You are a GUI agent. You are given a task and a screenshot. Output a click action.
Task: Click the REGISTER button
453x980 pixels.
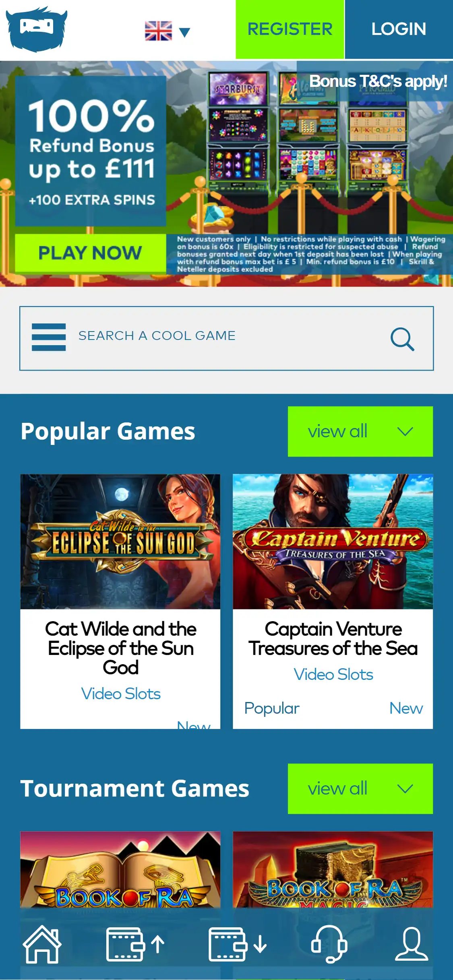click(x=290, y=29)
